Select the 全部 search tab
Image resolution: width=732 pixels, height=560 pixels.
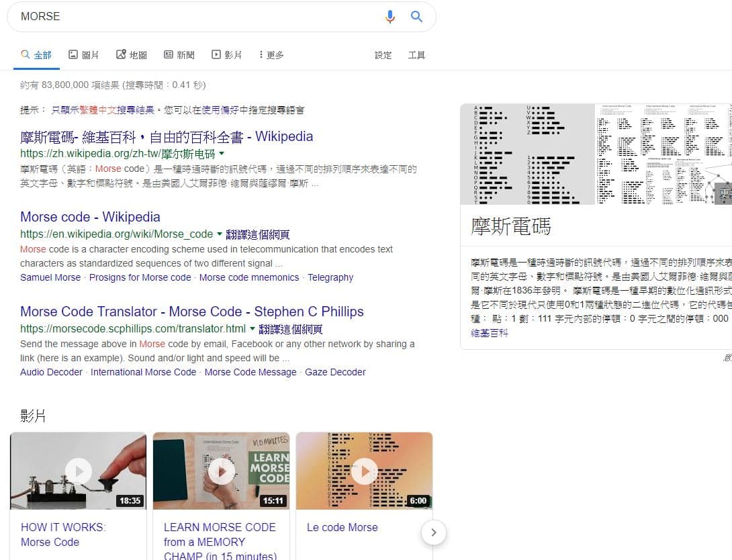tap(36, 55)
